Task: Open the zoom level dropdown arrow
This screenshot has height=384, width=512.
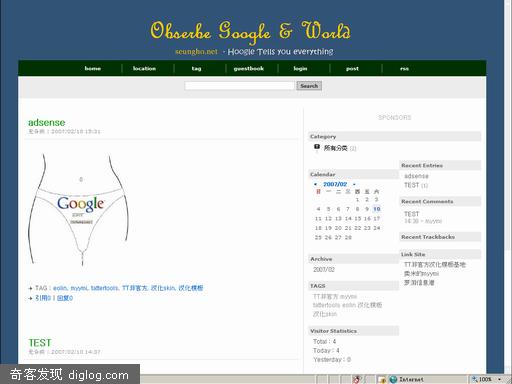Action: [500, 379]
